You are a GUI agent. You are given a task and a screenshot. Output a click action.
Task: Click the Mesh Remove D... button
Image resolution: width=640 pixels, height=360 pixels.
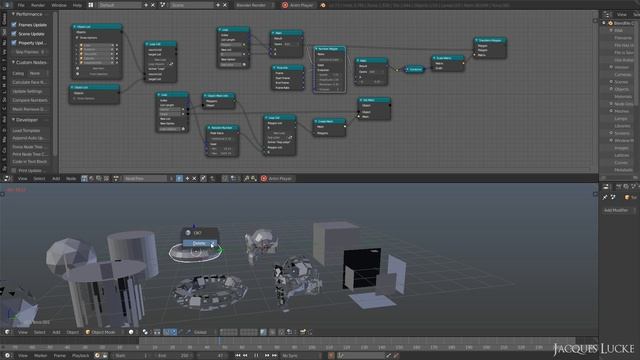tap(29, 109)
